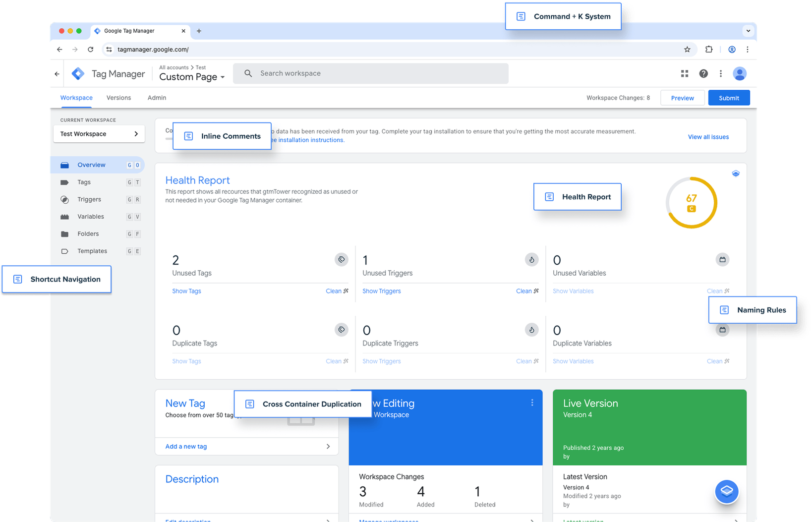Screen dimensions: 812x522
Task: Switch to the Admin tab
Action: point(157,98)
